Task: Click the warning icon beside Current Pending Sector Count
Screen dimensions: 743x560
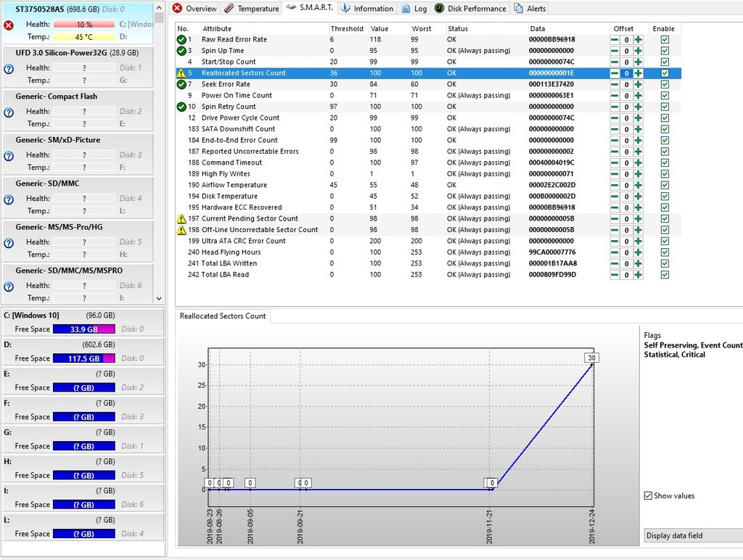Action: 181,218
